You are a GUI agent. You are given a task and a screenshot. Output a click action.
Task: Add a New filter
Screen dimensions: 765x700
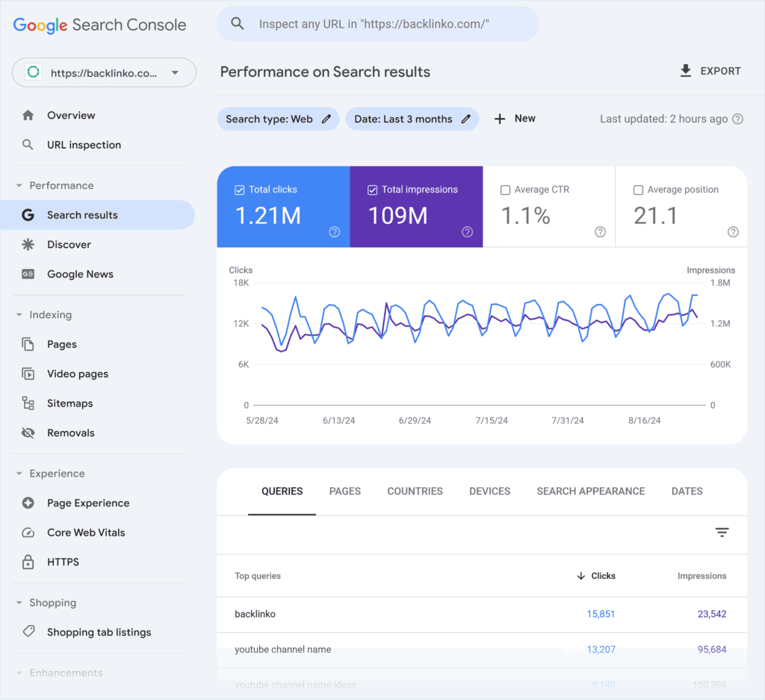point(515,119)
